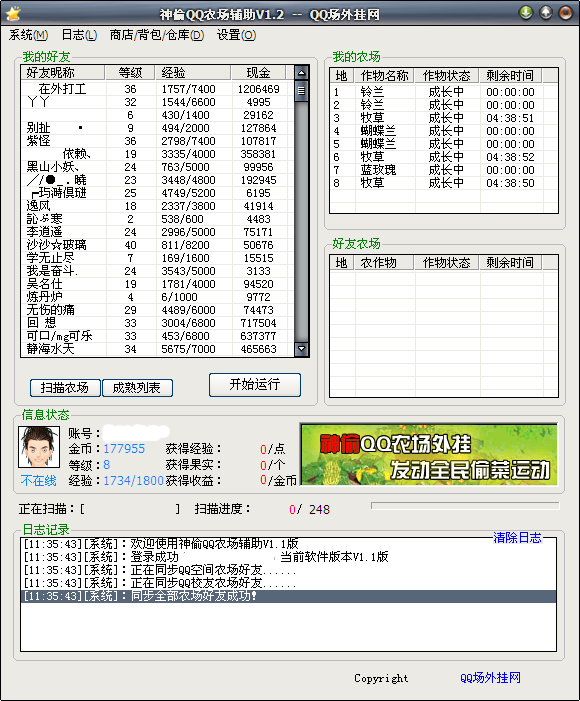Click the 开始运行 button

click(254, 384)
